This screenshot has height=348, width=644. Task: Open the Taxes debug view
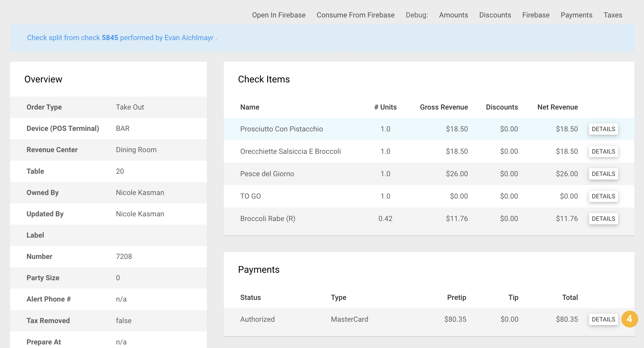(613, 15)
